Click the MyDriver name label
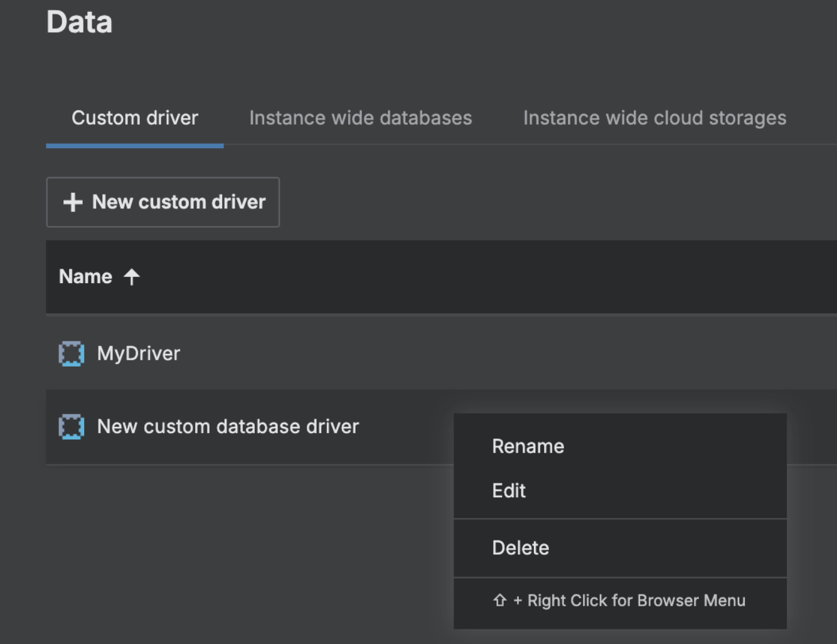Image resolution: width=837 pixels, height=644 pixels. pyautogui.click(x=137, y=353)
